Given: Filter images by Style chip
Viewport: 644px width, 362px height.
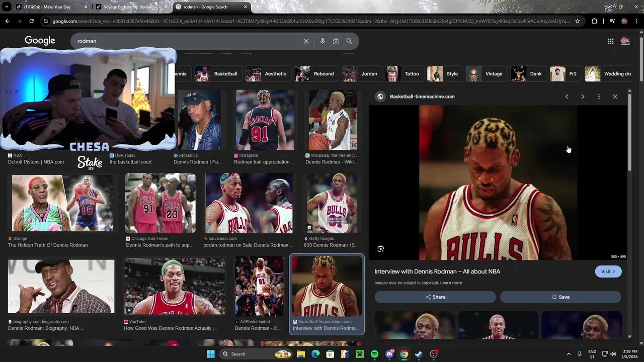Looking at the screenshot, I should (444, 74).
